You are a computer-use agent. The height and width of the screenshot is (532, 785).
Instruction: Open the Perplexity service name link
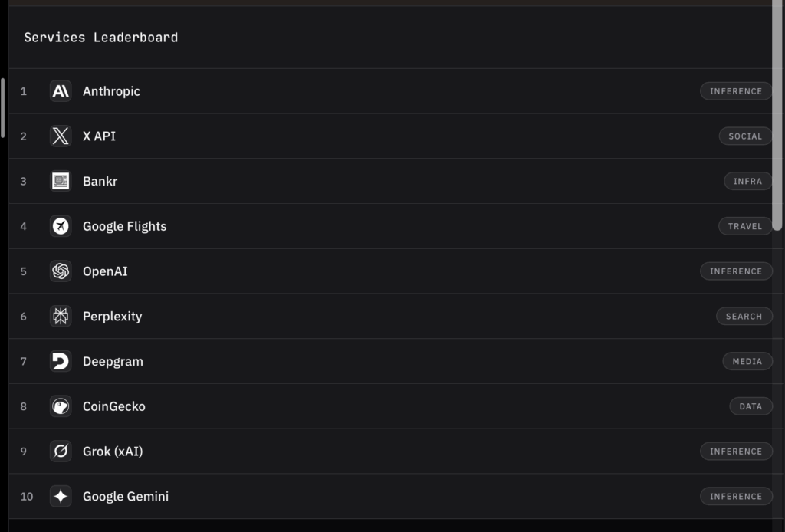pos(112,317)
